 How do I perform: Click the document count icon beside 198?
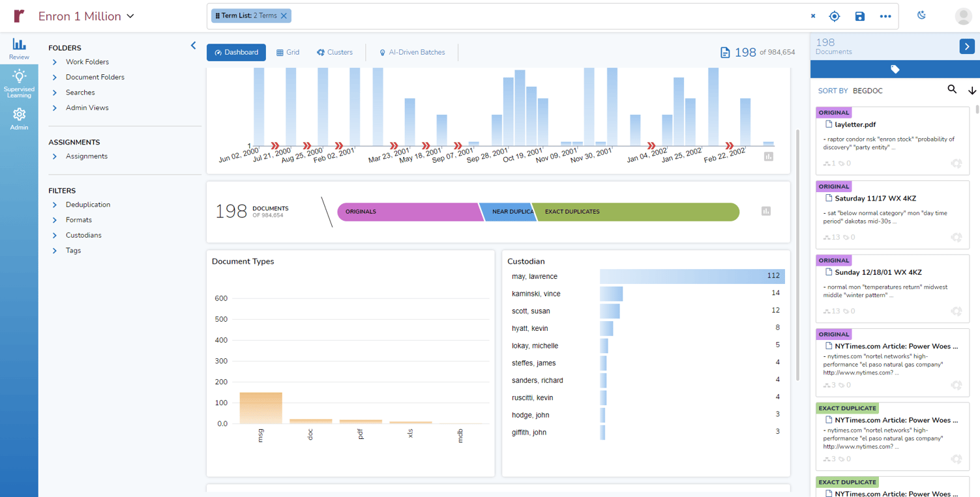coord(725,53)
